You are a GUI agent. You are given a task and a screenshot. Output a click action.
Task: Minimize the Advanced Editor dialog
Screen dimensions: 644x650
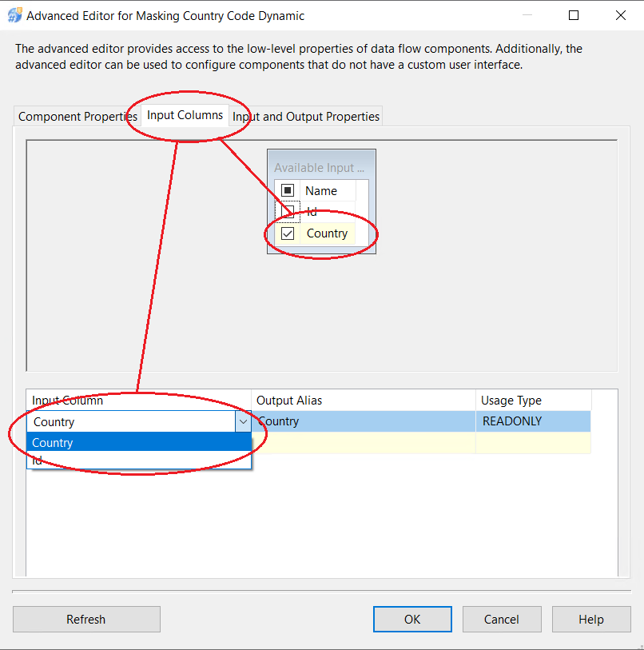click(527, 15)
